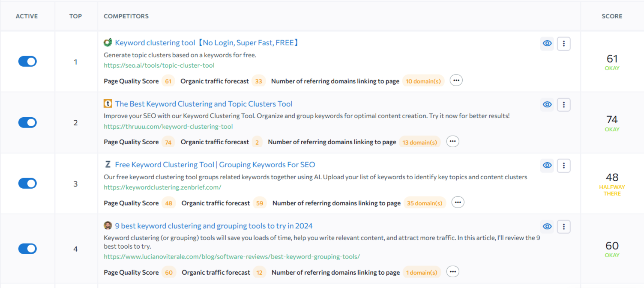
Task: Click the seo.ai favicon beside Keyword clustering tool
Action: [x=108, y=42]
